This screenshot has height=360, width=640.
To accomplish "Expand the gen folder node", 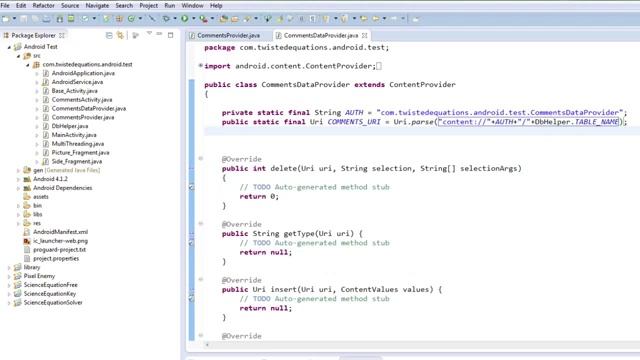I will click(x=18, y=170).
